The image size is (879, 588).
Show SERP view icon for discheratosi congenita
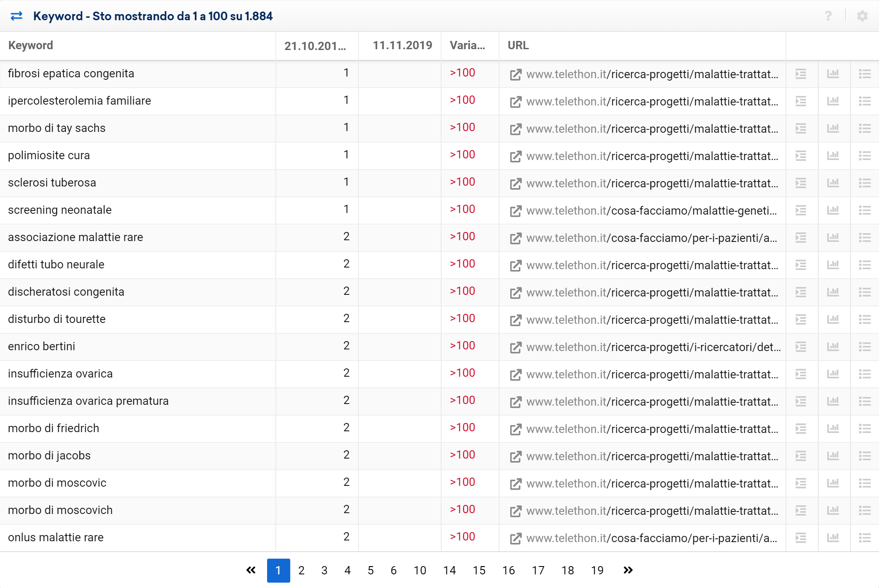click(801, 292)
